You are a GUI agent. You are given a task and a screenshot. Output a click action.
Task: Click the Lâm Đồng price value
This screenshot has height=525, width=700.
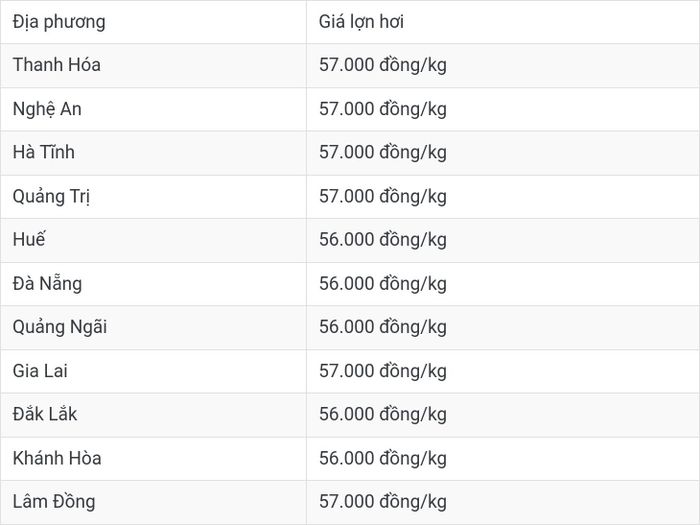click(383, 502)
